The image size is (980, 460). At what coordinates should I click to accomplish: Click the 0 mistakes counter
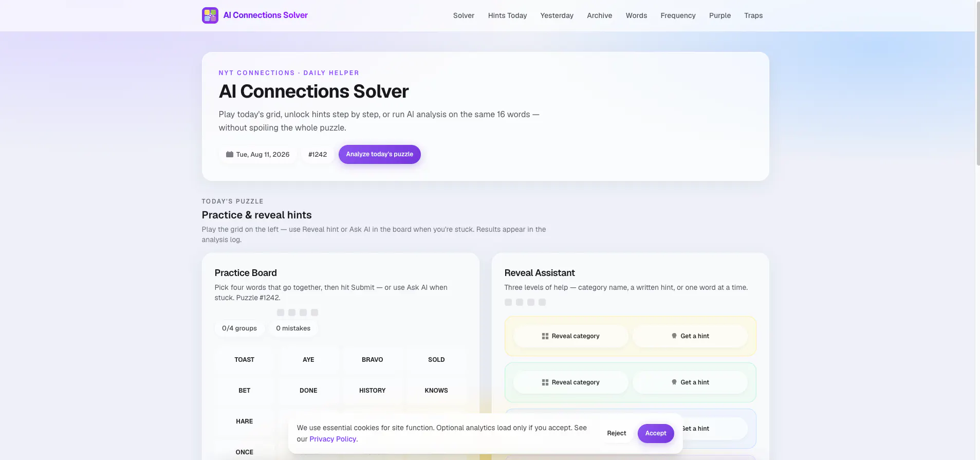click(293, 328)
